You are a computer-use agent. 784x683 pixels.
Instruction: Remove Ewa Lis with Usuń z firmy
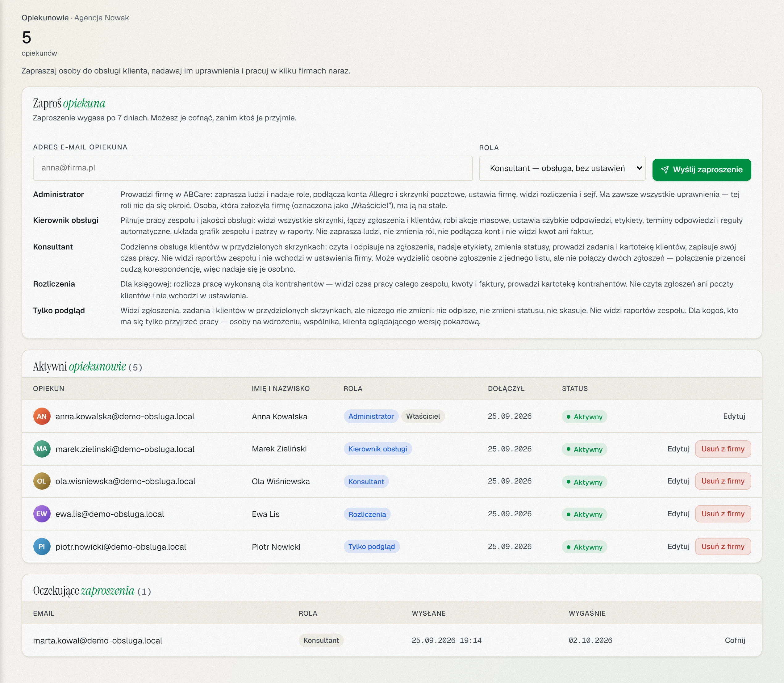pyautogui.click(x=723, y=514)
